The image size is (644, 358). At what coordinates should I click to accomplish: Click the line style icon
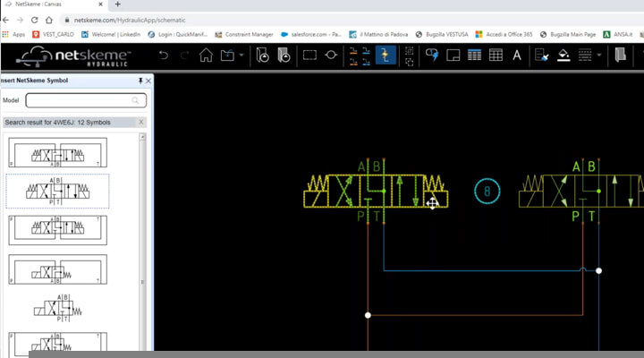[585, 55]
